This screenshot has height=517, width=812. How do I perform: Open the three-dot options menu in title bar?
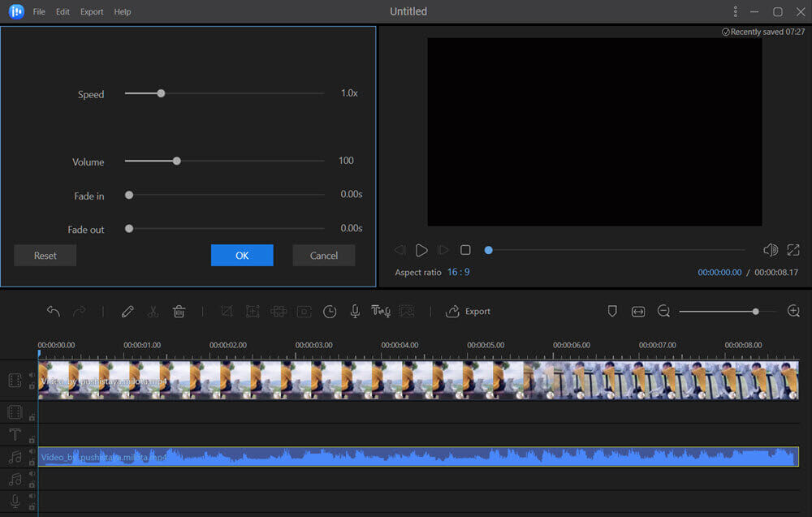pyautogui.click(x=736, y=11)
